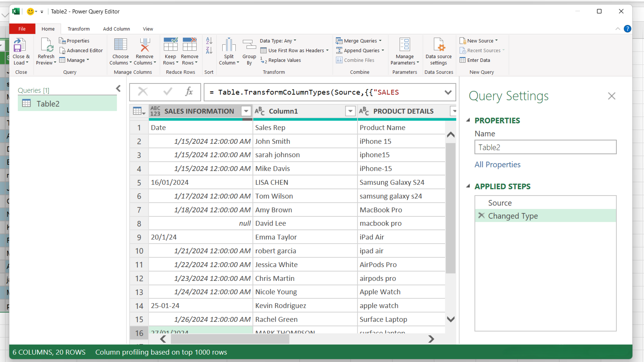The width and height of the screenshot is (644, 362).
Task: Collapse the Queries pane with the arrow
Action: tap(118, 89)
